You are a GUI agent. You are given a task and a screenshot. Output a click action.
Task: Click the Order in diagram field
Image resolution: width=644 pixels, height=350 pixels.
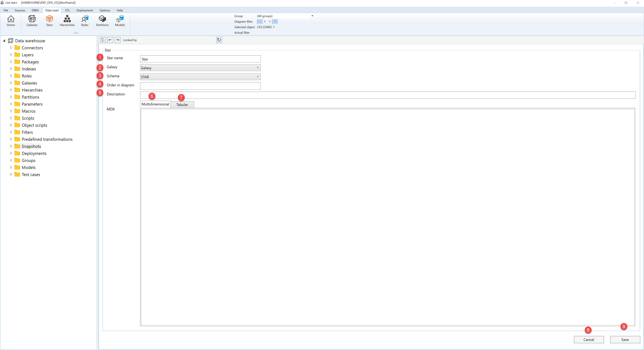200,86
